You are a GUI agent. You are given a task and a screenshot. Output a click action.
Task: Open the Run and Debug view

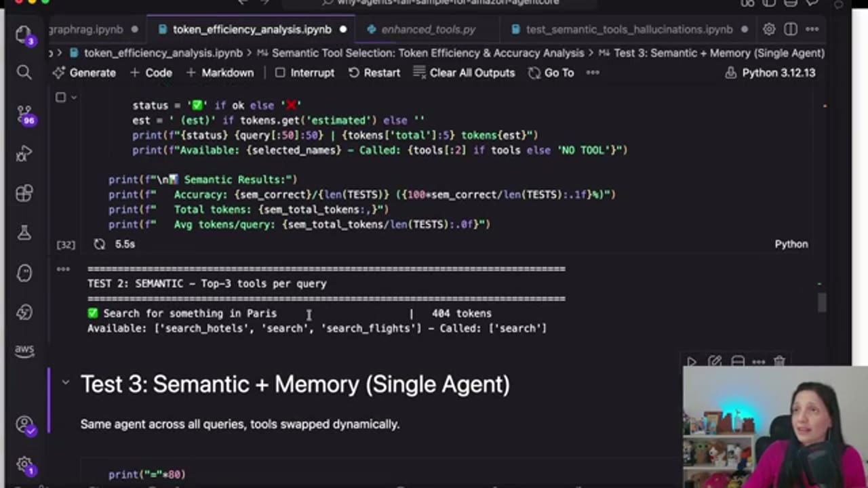24,154
